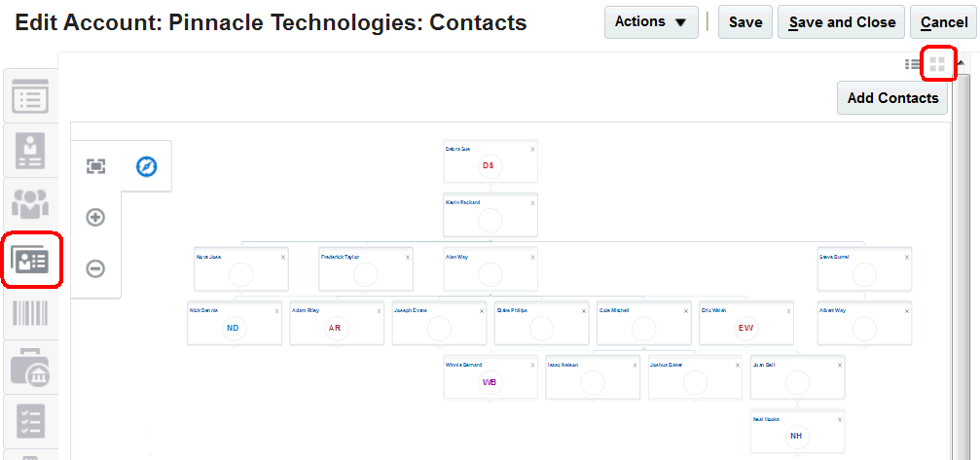This screenshot has width=980, height=460.
Task: Open the Actions dropdown menu
Action: point(650,22)
